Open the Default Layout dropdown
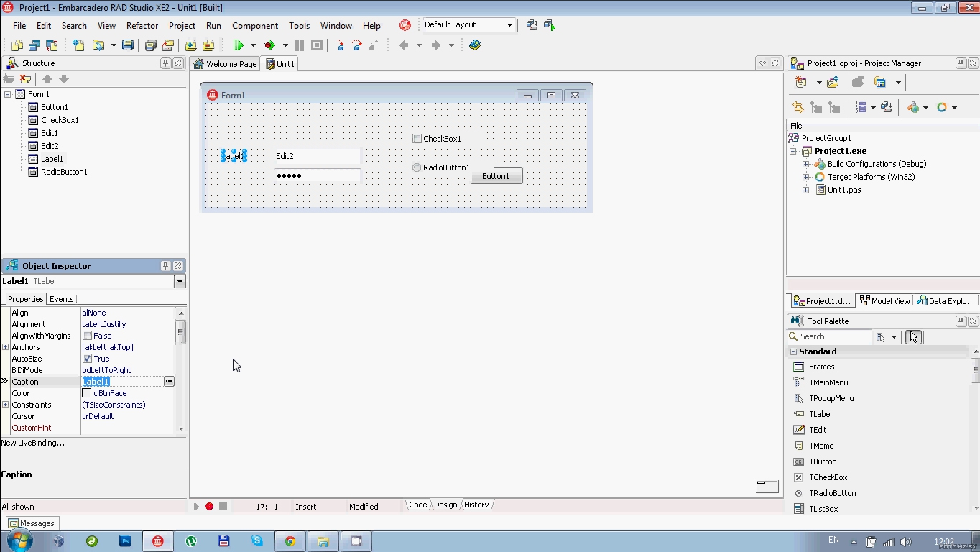The height and width of the screenshot is (552, 980). coord(509,24)
